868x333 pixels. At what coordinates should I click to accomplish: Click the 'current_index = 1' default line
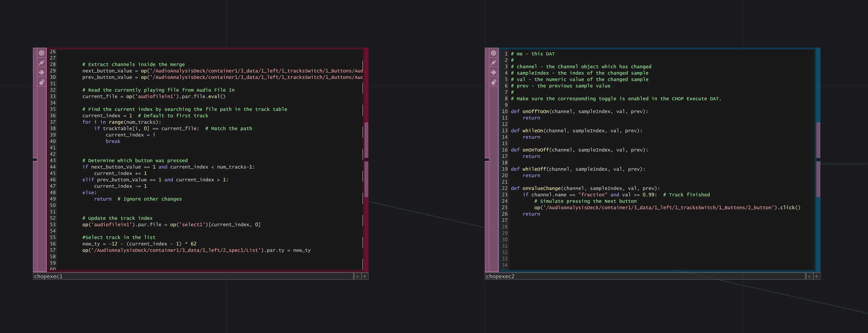(x=145, y=116)
